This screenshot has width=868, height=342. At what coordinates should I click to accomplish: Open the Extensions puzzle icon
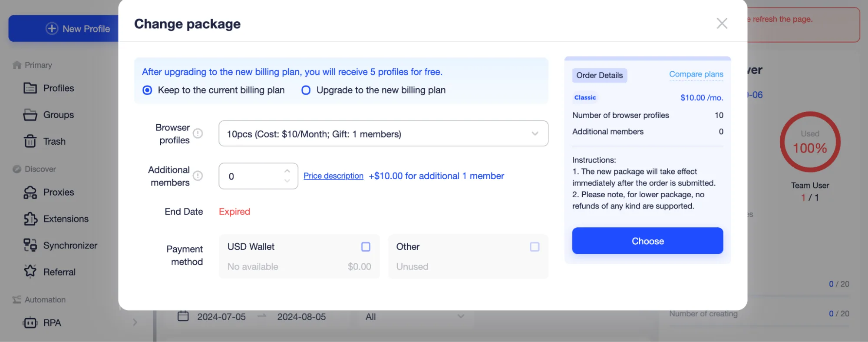(x=30, y=219)
